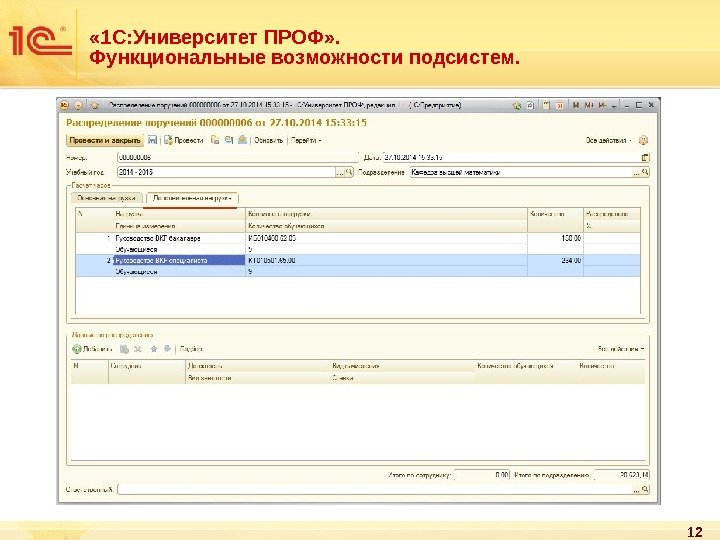Click the save (diskette) icon in toolbar

click(152, 140)
